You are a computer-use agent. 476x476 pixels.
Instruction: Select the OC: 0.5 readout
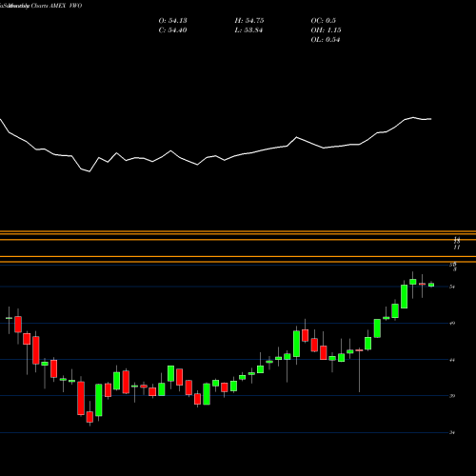point(323,21)
